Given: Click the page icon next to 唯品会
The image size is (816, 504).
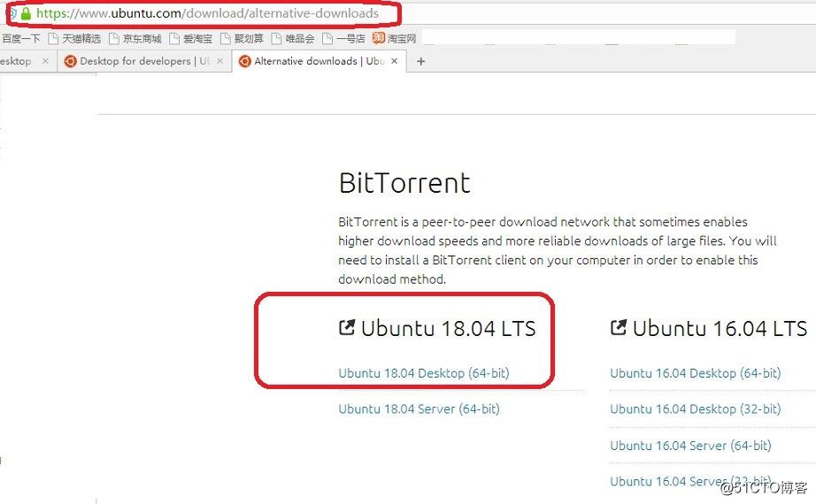Looking at the screenshot, I should [276, 39].
